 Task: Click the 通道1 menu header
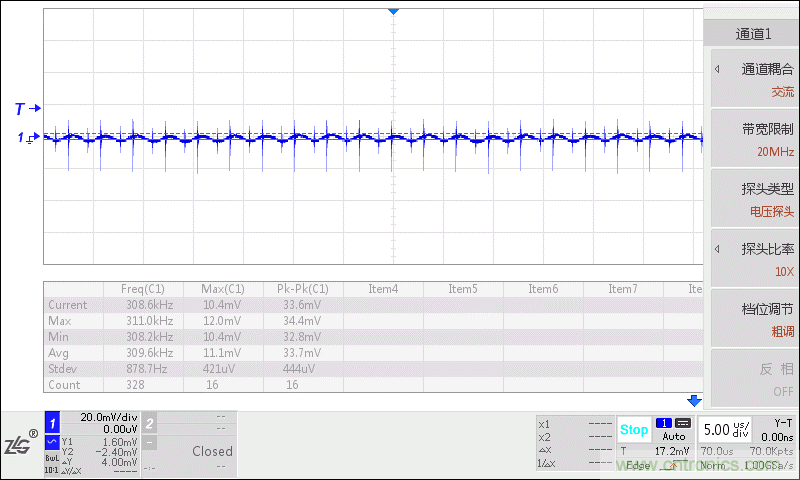(x=753, y=33)
